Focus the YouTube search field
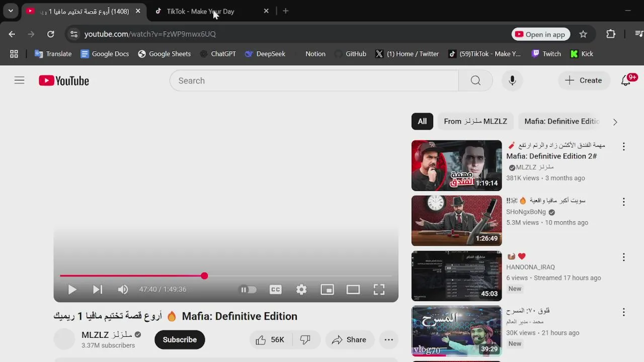Screen dimensions: 644x362 click(314, 80)
